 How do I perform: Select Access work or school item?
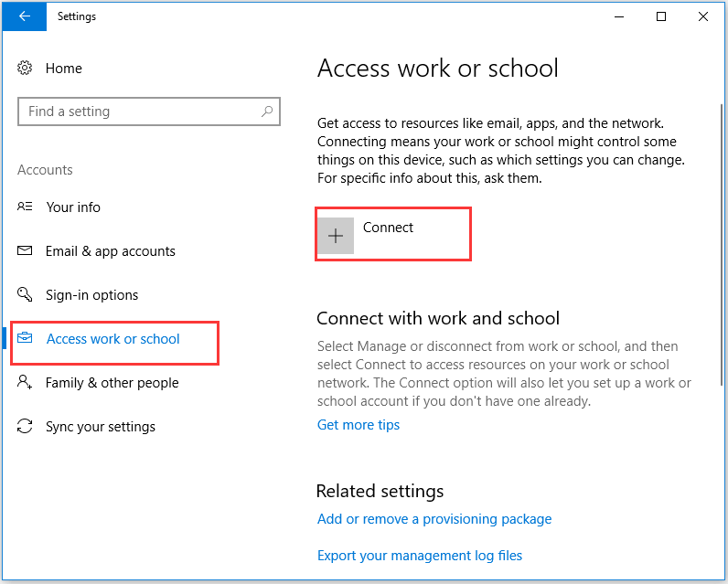click(x=112, y=339)
